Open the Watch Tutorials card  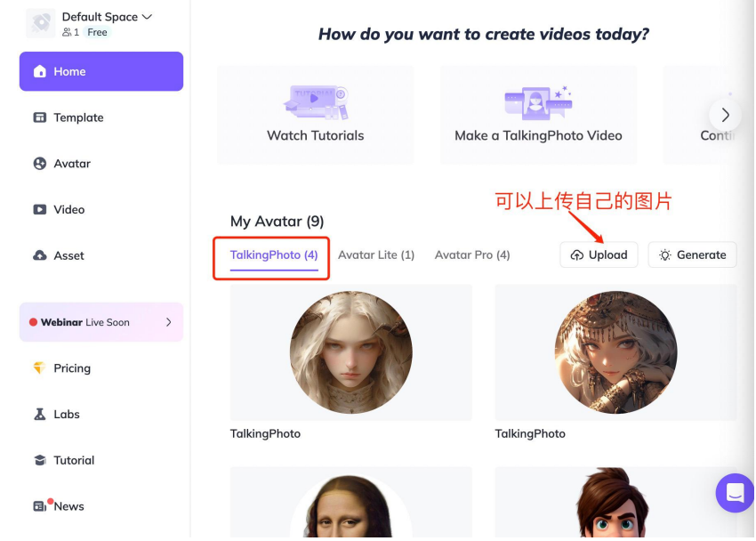315,115
